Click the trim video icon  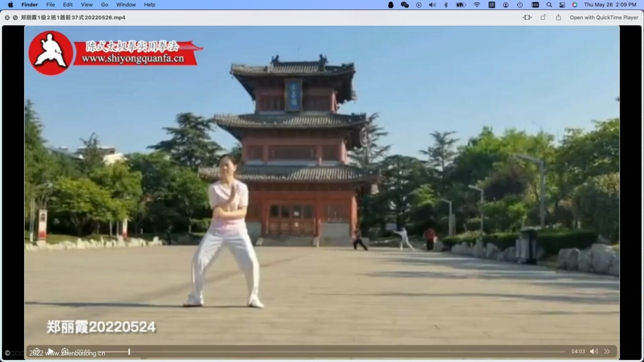coord(527,18)
